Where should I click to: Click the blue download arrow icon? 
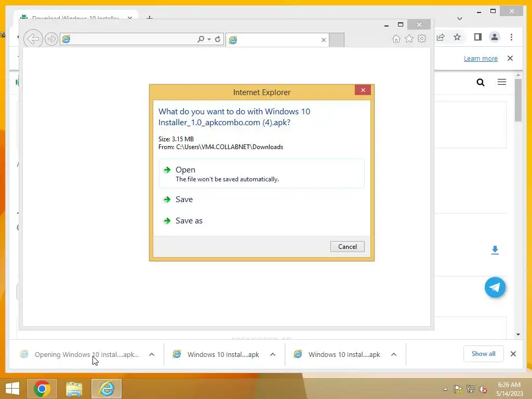pos(495,250)
